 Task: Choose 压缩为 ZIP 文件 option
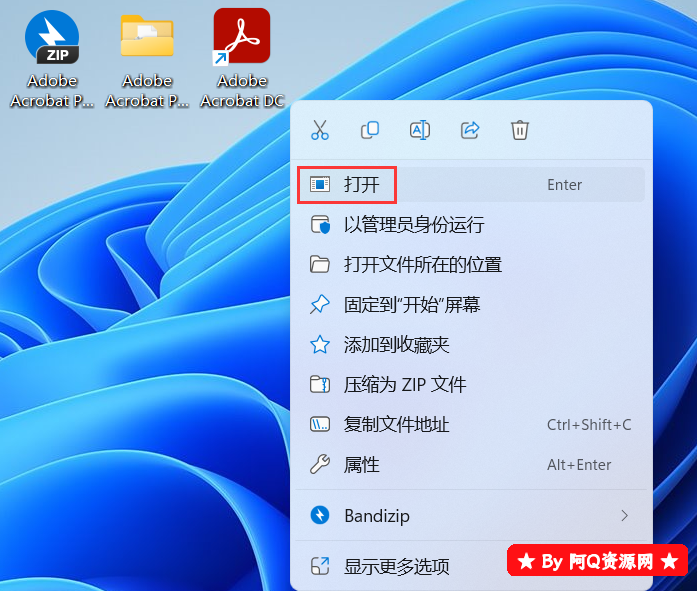[x=471, y=385]
